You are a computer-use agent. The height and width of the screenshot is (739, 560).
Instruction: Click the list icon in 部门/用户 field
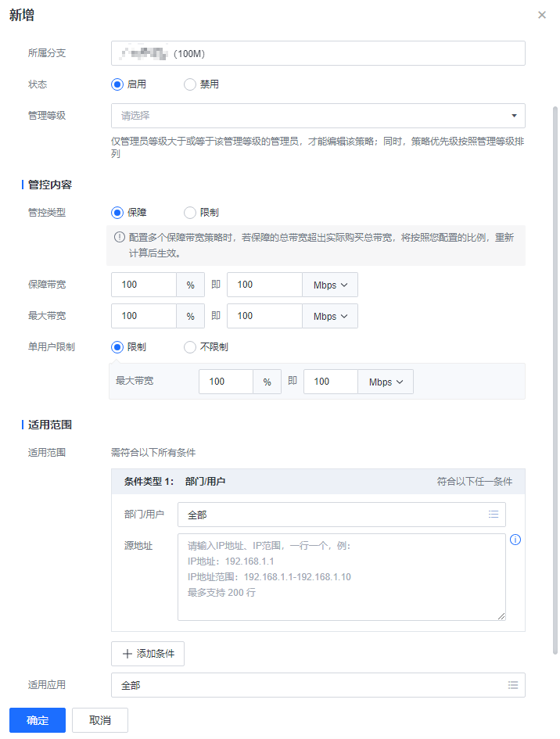[494, 515]
